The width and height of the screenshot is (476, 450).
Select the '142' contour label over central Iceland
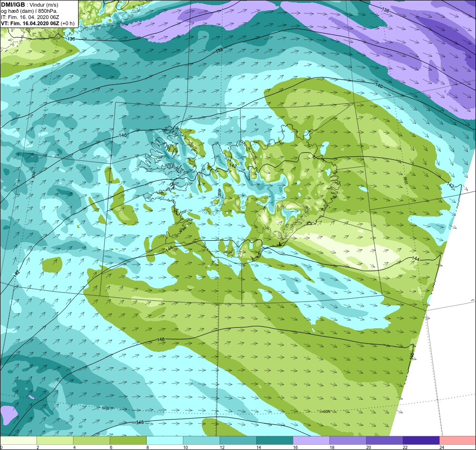[x=233, y=166]
